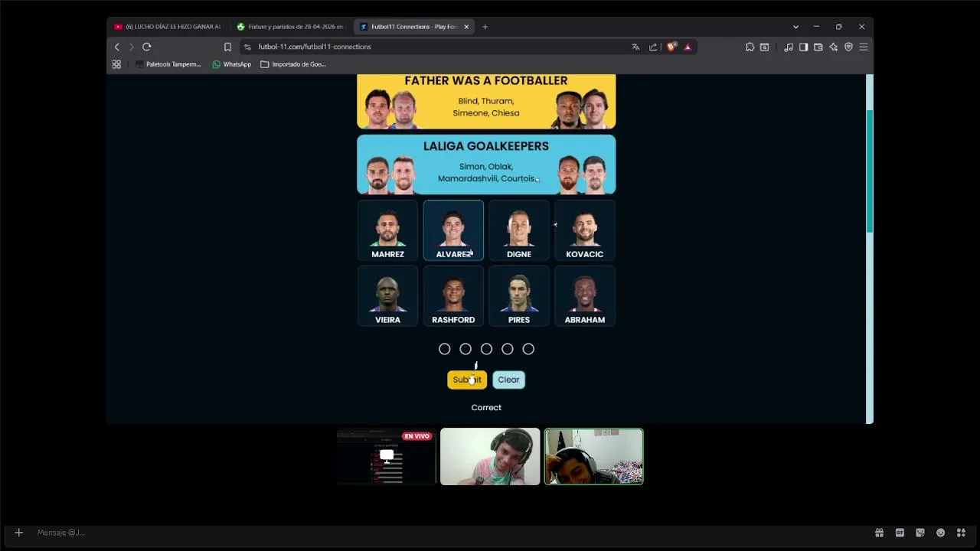Go back in browser history
The width and height of the screenshot is (980, 551).
click(x=117, y=47)
